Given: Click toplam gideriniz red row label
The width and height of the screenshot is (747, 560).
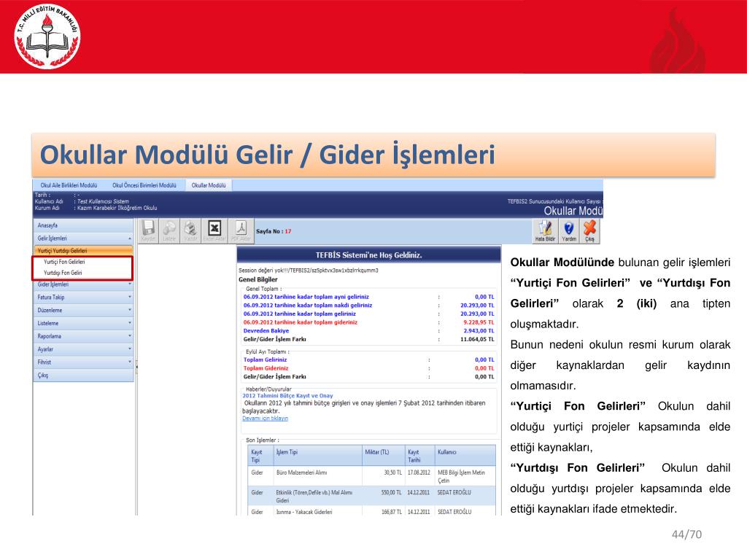Looking at the screenshot, I should click(x=300, y=322).
